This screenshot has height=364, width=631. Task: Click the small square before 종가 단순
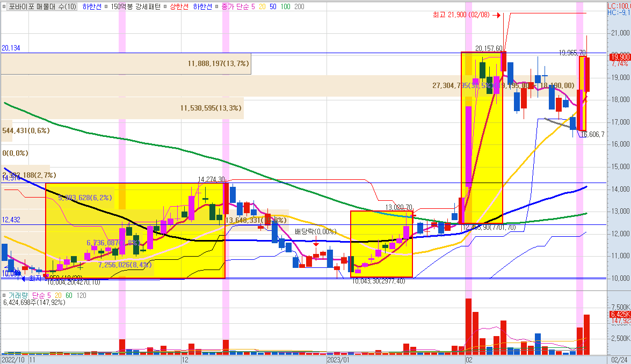point(217,7)
